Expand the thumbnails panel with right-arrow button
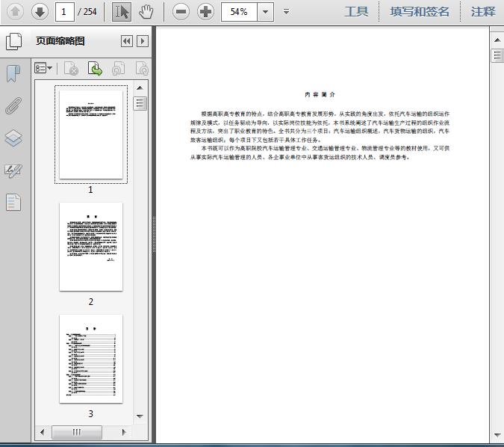Viewport: 504px width, 447px height. tap(143, 41)
